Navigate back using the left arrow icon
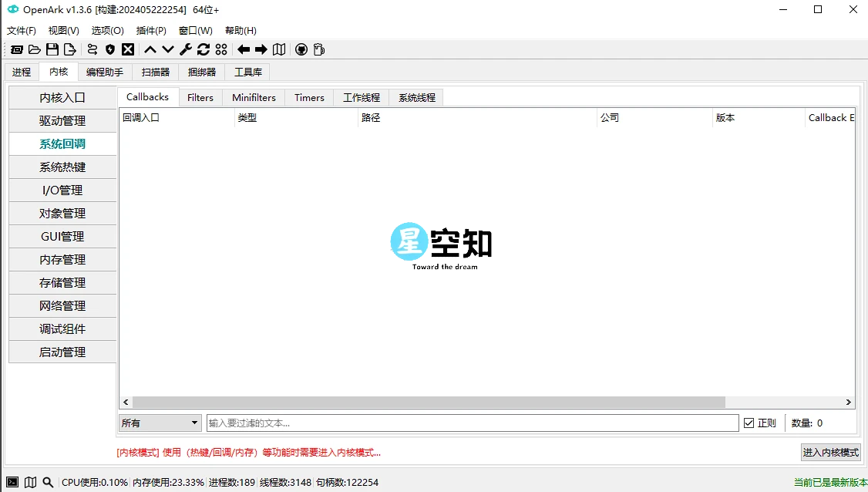 coord(243,49)
